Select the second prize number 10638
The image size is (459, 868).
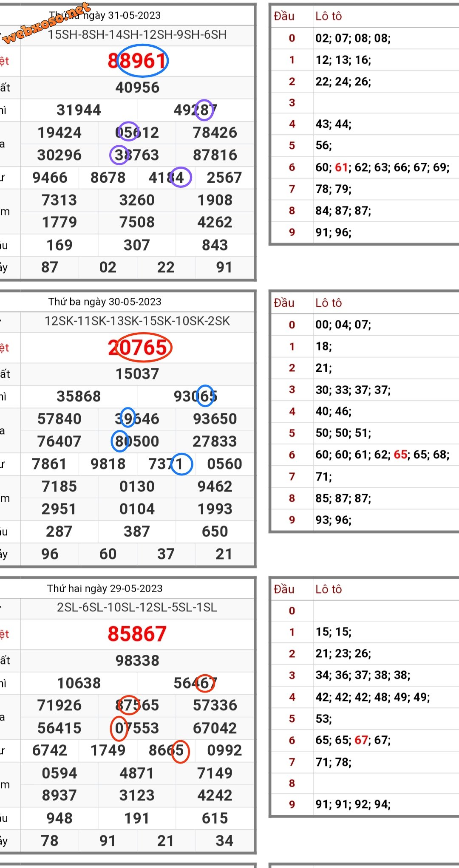(79, 683)
